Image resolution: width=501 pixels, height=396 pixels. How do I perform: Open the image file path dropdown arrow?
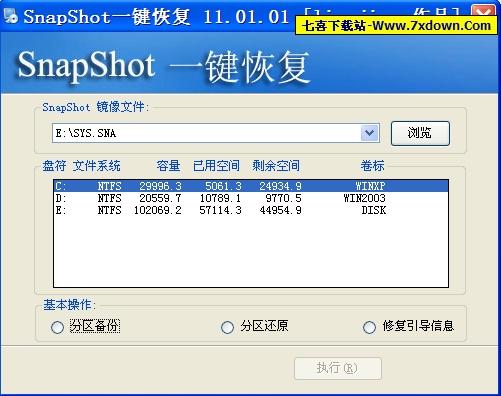[370, 133]
